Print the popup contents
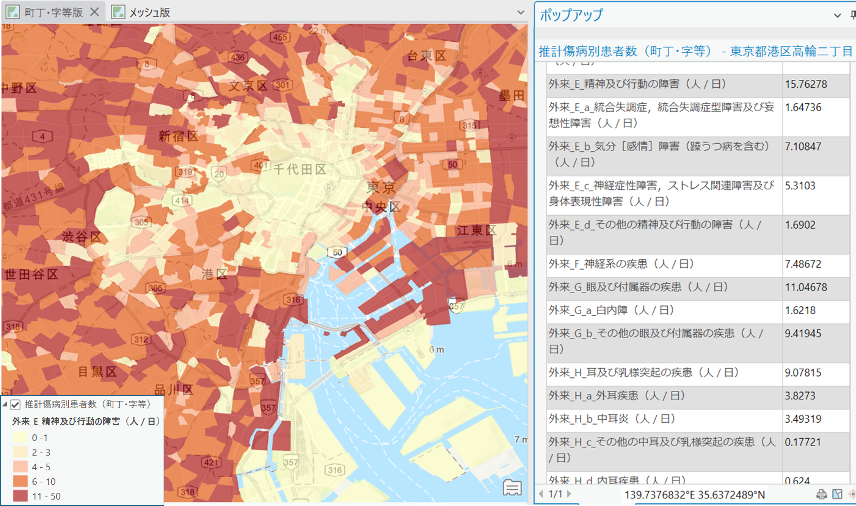 tap(821, 494)
